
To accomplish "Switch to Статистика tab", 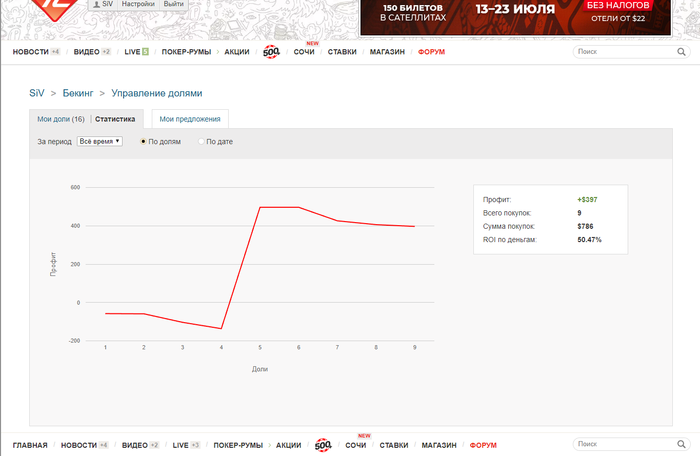I will [115, 119].
